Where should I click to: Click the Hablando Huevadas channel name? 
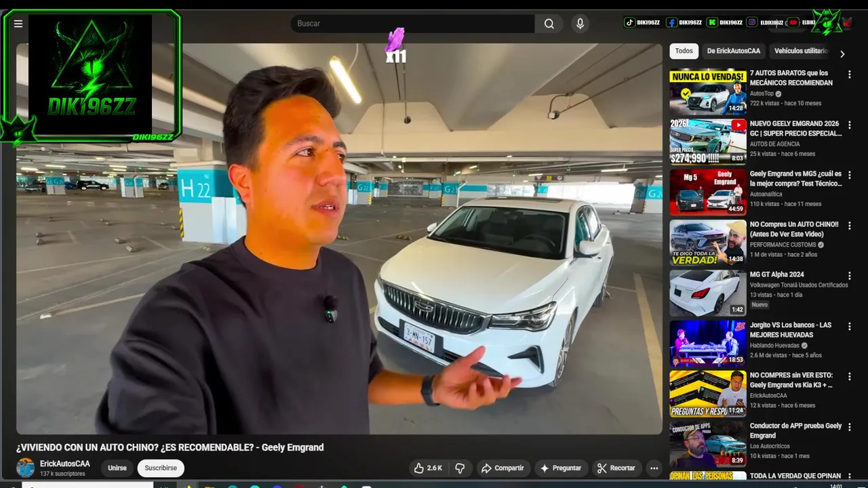click(774, 346)
